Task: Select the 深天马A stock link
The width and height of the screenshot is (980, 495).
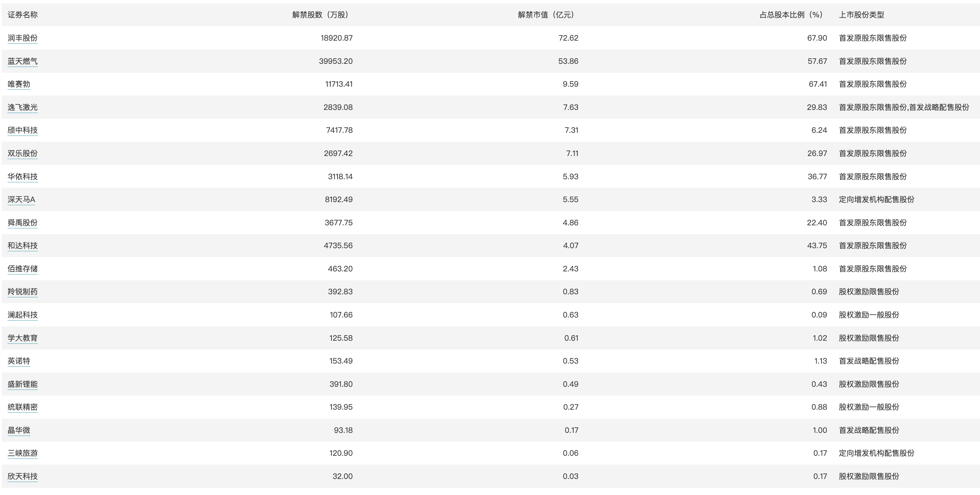Action: point(21,199)
